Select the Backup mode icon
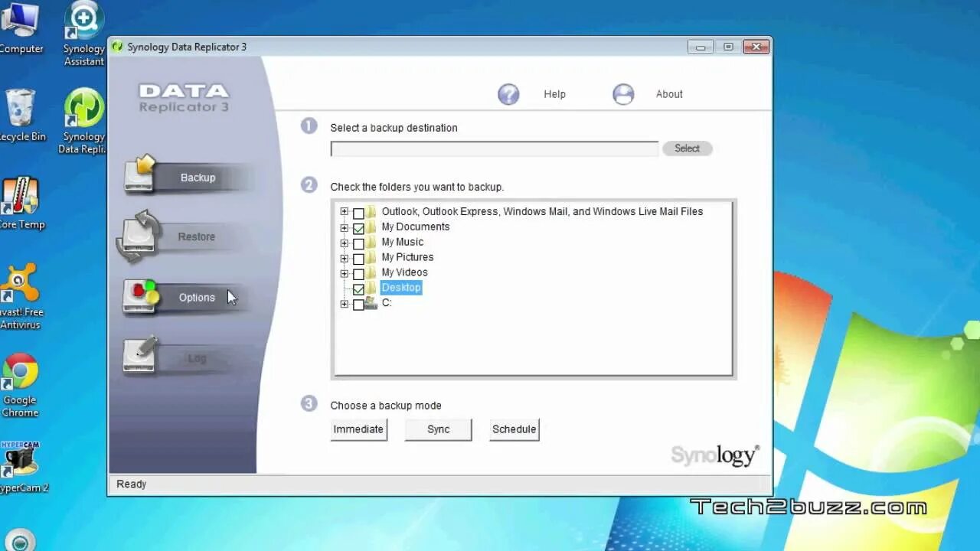The height and width of the screenshot is (551, 980). (140, 174)
